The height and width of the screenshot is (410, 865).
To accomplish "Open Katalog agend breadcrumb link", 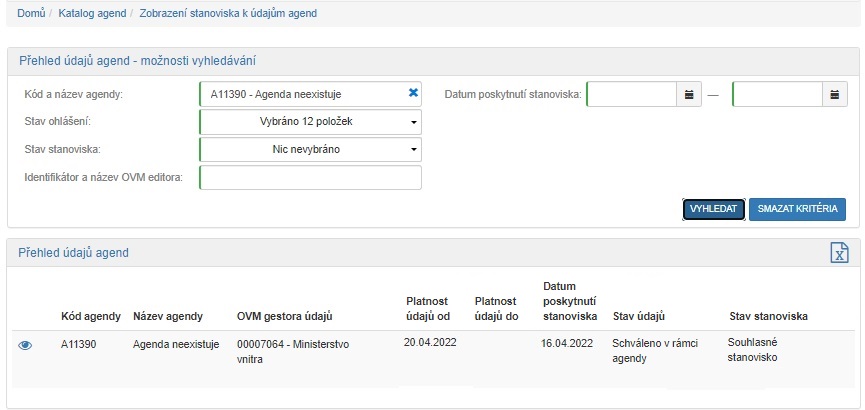I will (92, 13).
